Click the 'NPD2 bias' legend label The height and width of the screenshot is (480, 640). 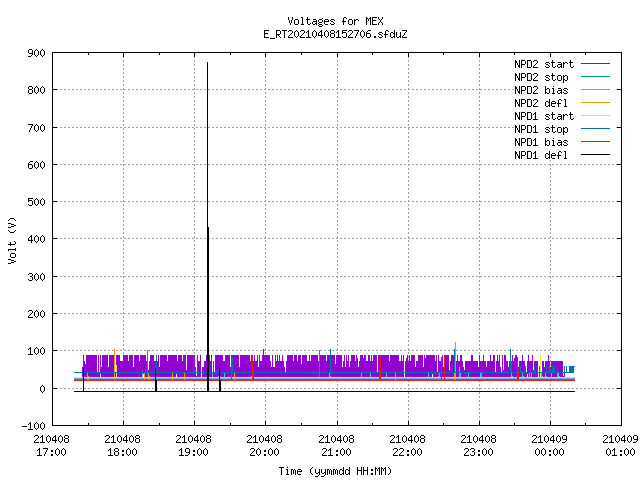541,90
